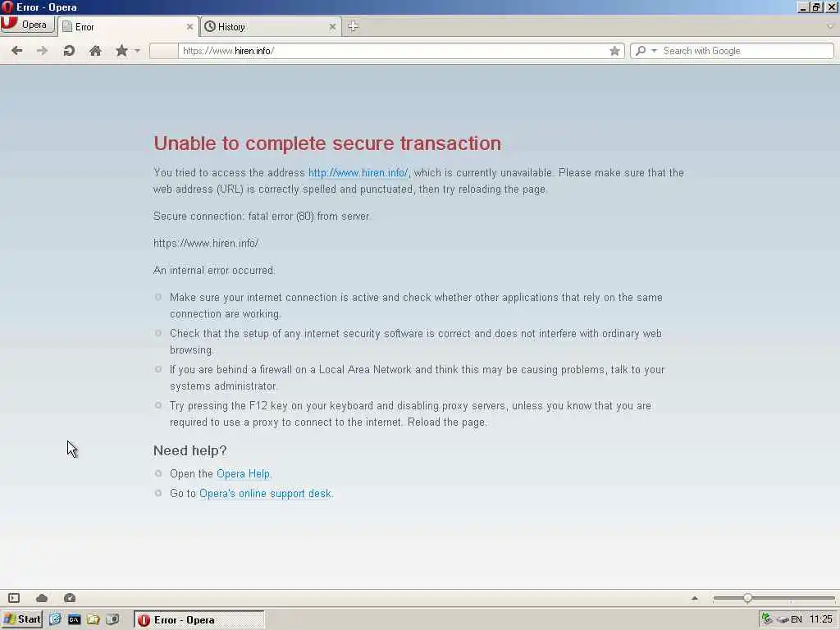Launch Internet Explorer from quick launch
This screenshot has width=840, height=630.
(x=55, y=619)
